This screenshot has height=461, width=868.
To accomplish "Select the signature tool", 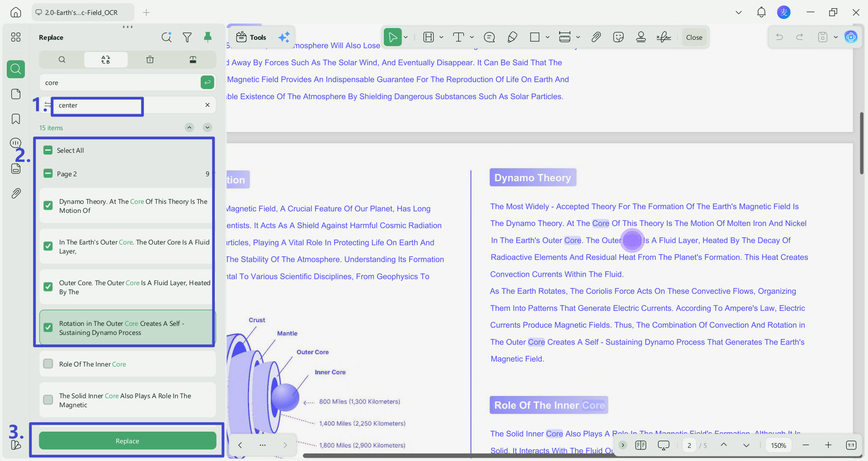I will pyautogui.click(x=664, y=37).
